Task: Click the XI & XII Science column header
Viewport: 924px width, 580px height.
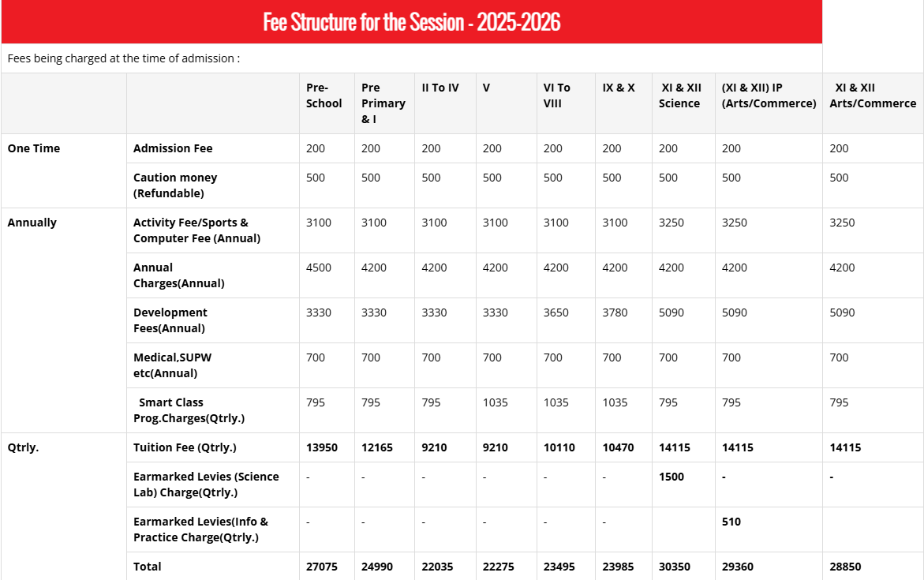Action: [x=681, y=95]
